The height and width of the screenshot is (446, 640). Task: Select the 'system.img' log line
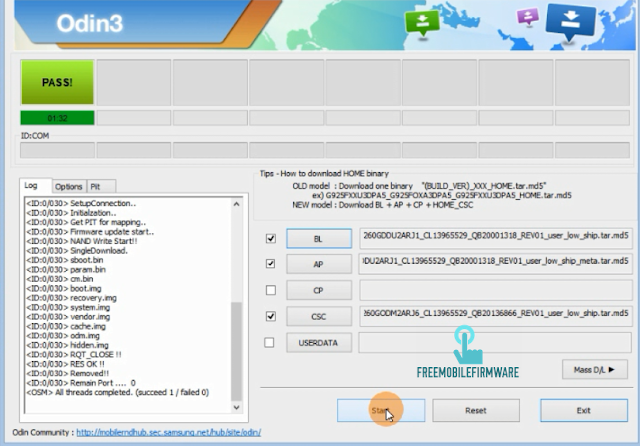[68, 307]
